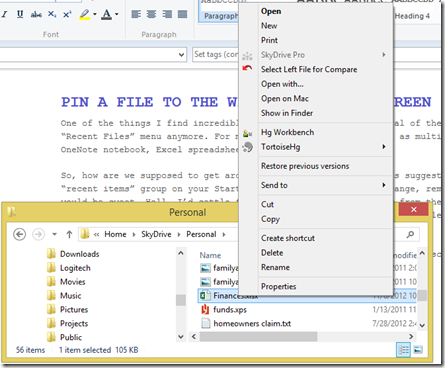This screenshot has height=368, width=445.
Task: Select the funds.xps file
Action: pyautogui.click(x=230, y=310)
